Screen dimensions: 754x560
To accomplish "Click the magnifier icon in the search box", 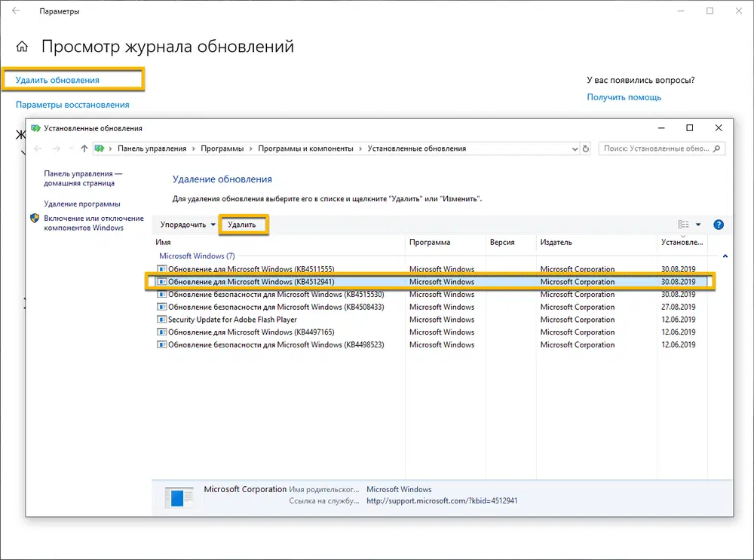I will click(718, 148).
